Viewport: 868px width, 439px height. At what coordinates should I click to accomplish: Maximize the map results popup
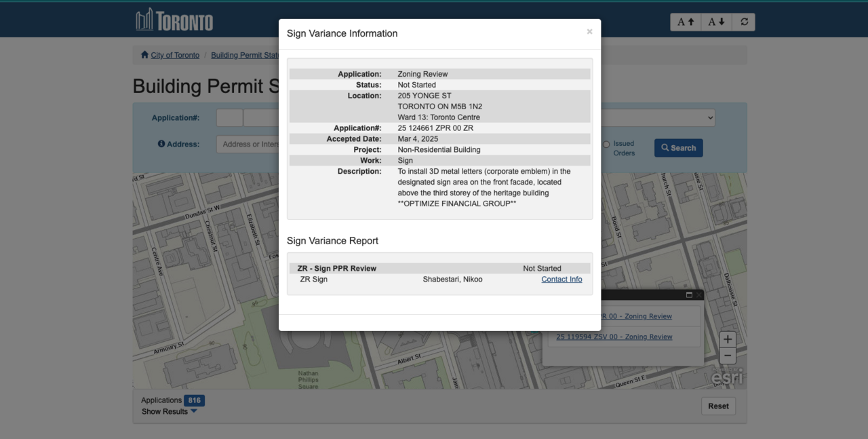pyautogui.click(x=689, y=295)
